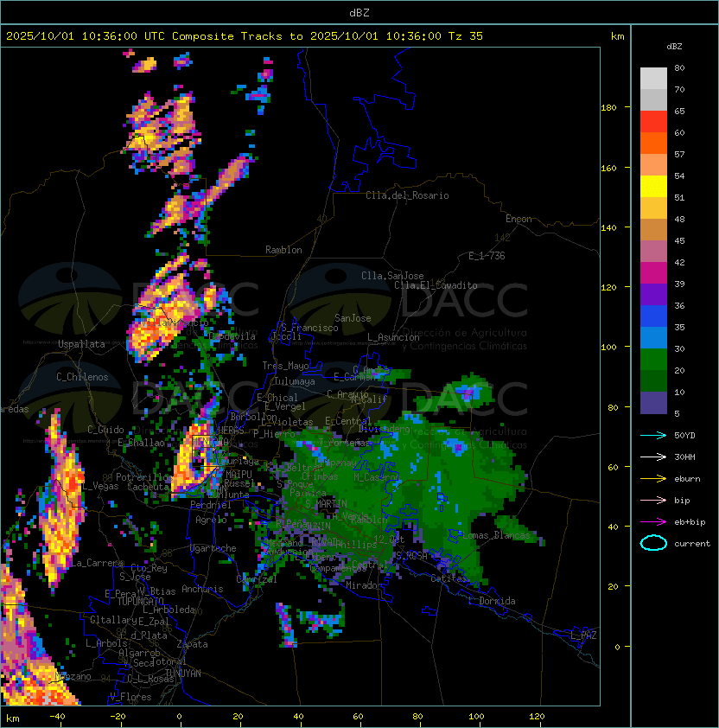The height and width of the screenshot is (728, 719).
Task: Click the 'Agrelo' map label
Action: tap(211, 520)
